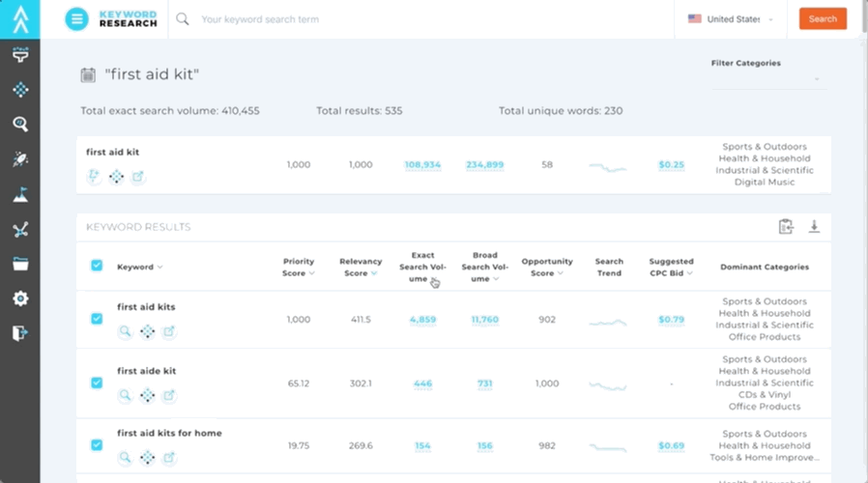Click the logout door icon in sidebar
Screen dimensions: 868x483
pos(20,333)
